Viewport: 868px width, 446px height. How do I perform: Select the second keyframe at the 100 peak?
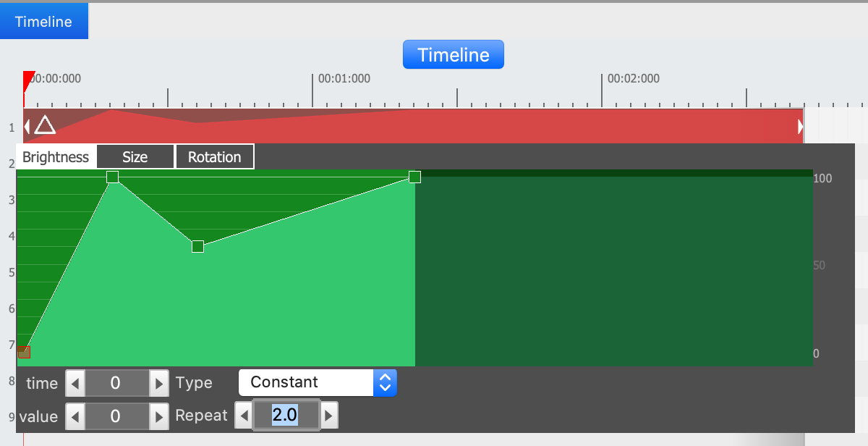click(112, 177)
